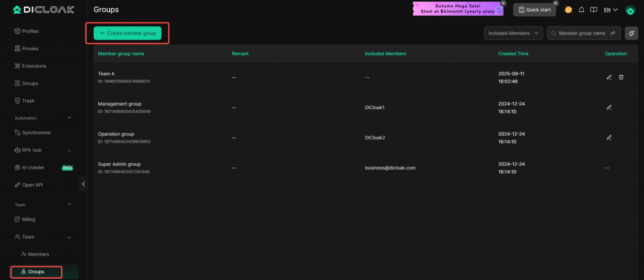
Task: Click Create member group button
Action: click(128, 33)
